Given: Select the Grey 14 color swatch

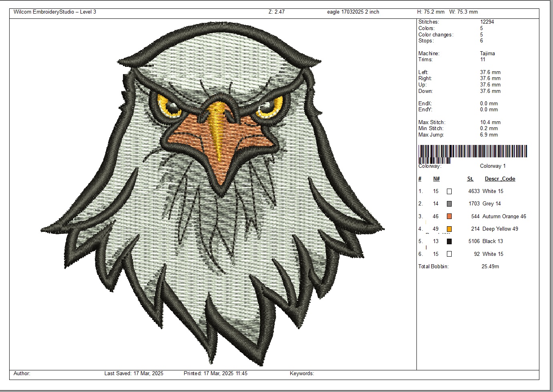Looking at the screenshot, I should 449,204.
